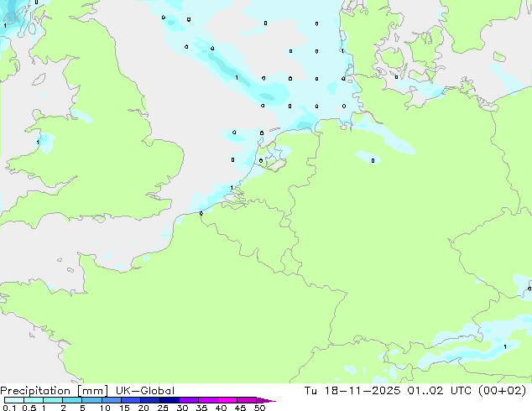Click the 20–25 mm legend color swatch

tap(150, 400)
